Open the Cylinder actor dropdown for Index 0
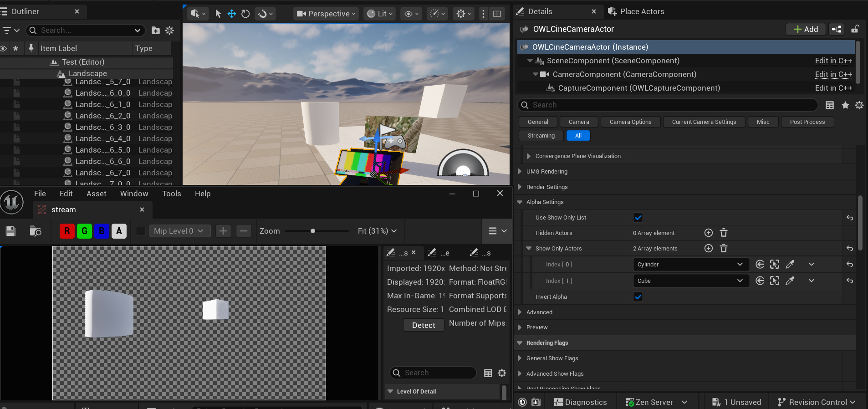The height and width of the screenshot is (409, 868). click(691, 264)
